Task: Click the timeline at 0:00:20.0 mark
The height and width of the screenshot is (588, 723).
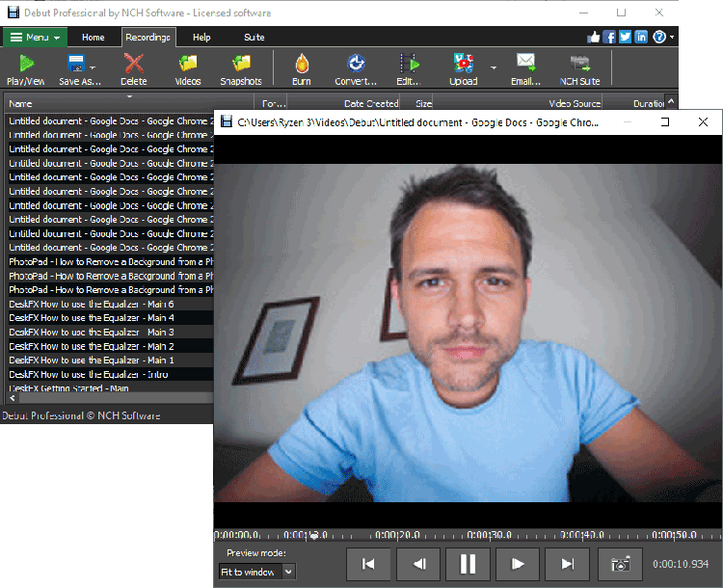Action: click(x=397, y=535)
